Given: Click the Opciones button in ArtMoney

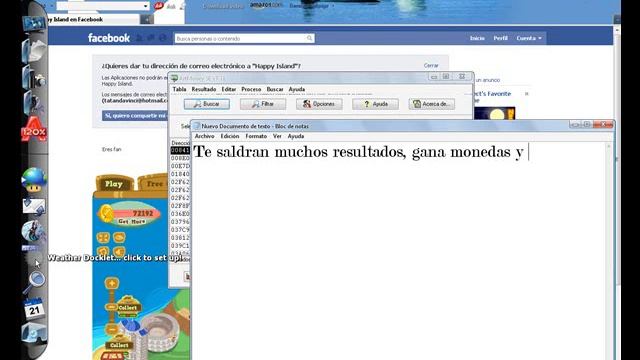Looking at the screenshot, I should coord(319,104).
